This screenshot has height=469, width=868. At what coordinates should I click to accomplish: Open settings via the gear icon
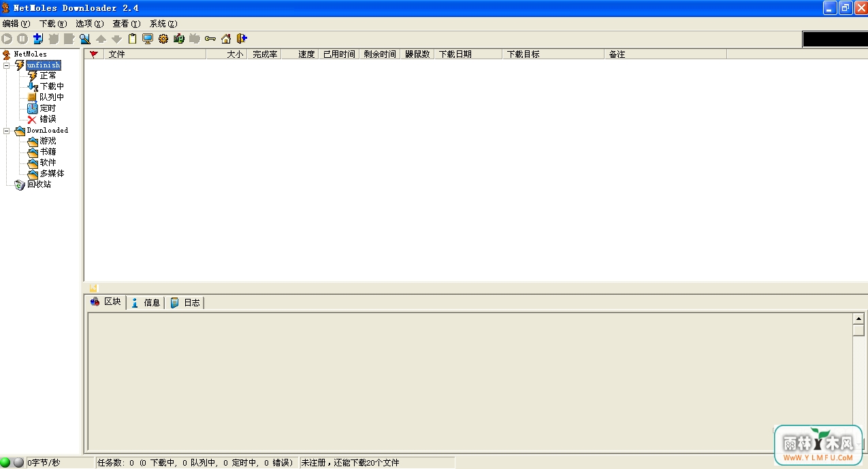click(163, 39)
